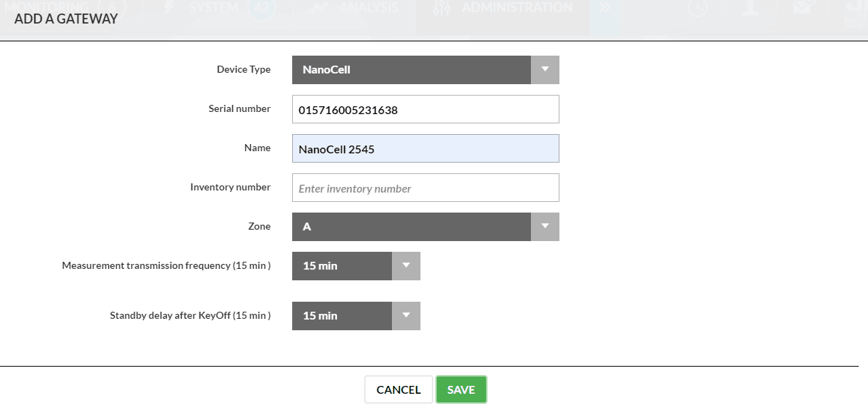868x408 pixels.
Task: Click the mail envelope icon in top bar
Action: click(800, 8)
